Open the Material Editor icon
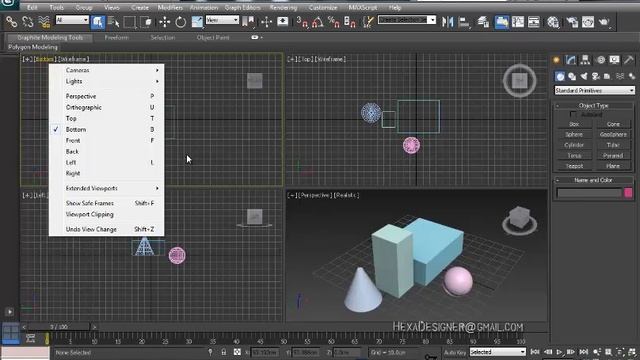Screen dimensions: 640x360 point(553,22)
